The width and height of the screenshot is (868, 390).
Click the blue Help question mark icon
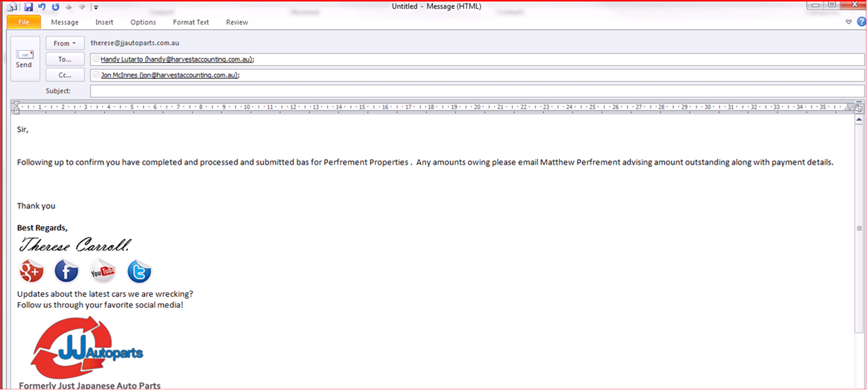click(x=861, y=22)
